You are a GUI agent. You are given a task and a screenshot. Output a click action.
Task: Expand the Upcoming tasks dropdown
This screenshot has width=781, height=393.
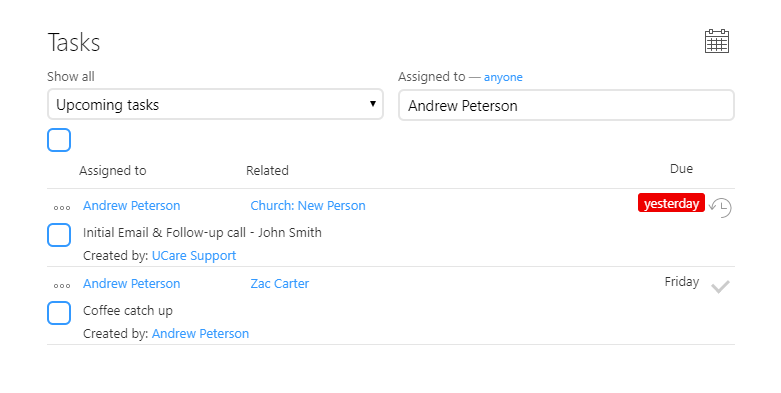point(215,104)
